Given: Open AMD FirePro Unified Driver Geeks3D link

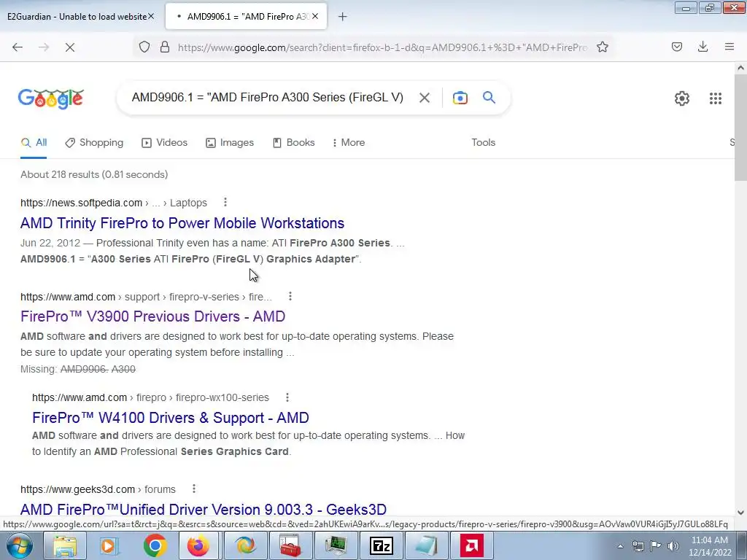Looking at the screenshot, I should click(204, 509).
